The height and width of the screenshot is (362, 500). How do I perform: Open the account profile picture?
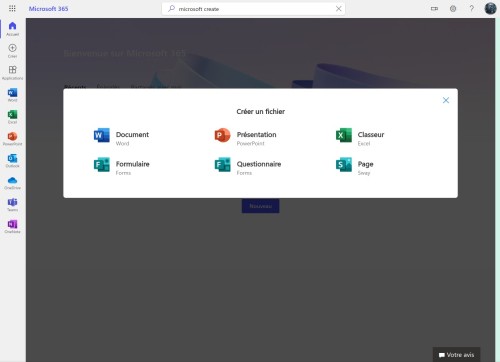[490, 9]
